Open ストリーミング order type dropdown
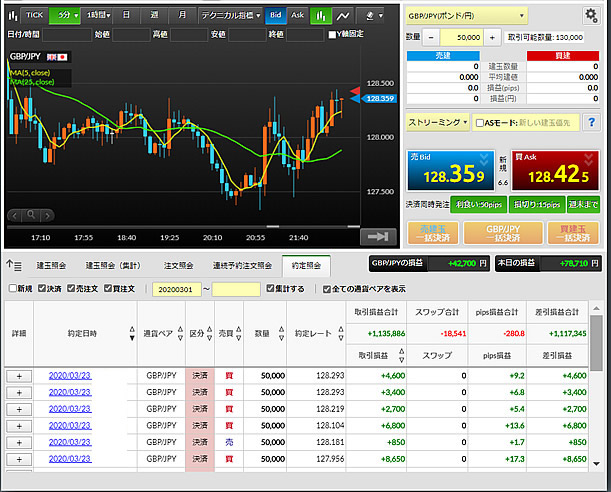The height and width of the screenshot is (492, 611). point(438,122)
